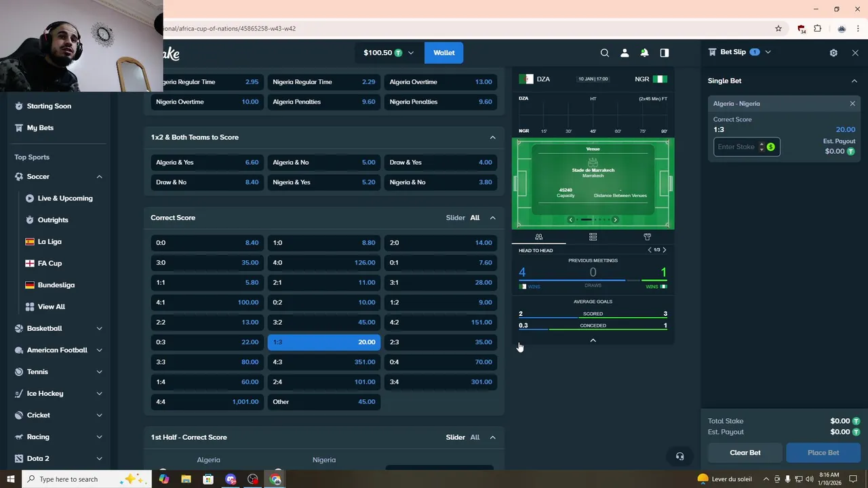Select Nigeria Regular Time at 2.29

point(324,82)
